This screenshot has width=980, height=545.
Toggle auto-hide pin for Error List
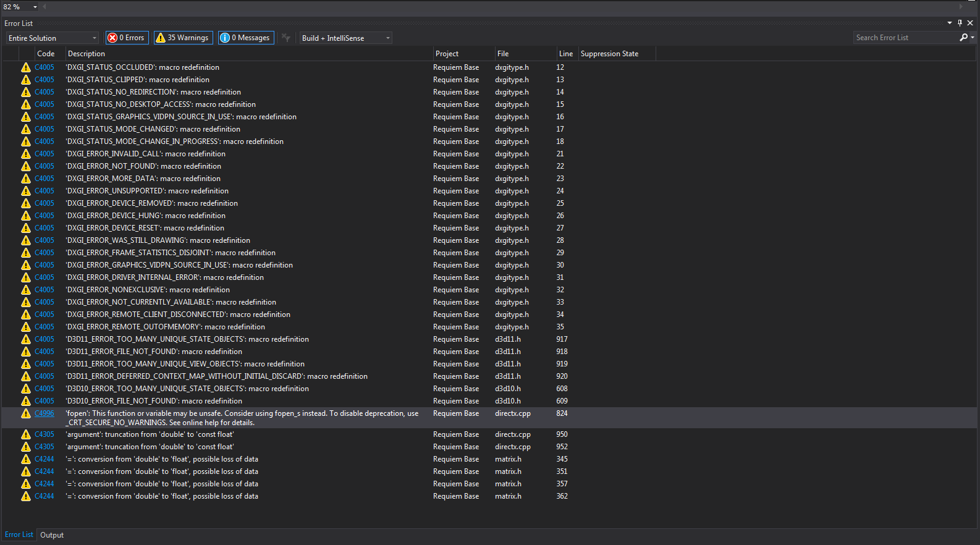coord(960,23)
